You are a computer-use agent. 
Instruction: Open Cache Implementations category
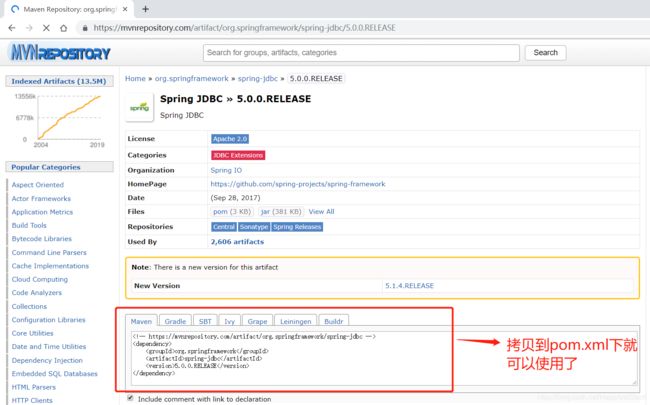pos(50,266)
